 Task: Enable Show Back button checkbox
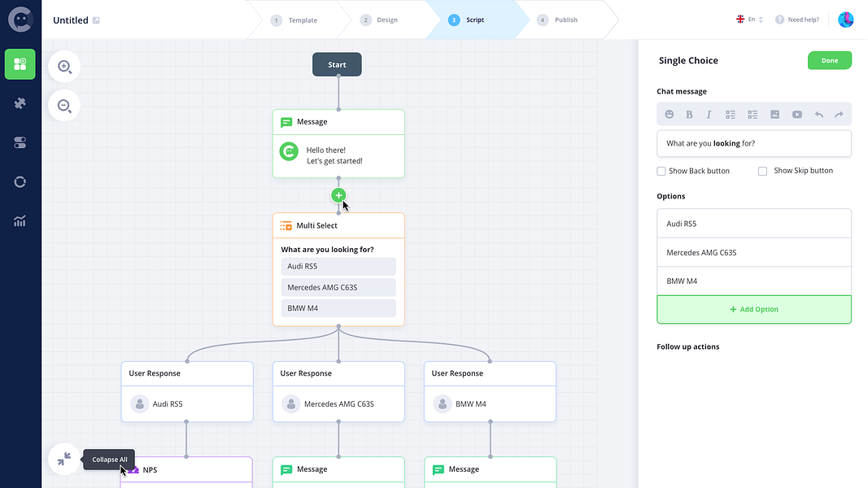(661, 171)
